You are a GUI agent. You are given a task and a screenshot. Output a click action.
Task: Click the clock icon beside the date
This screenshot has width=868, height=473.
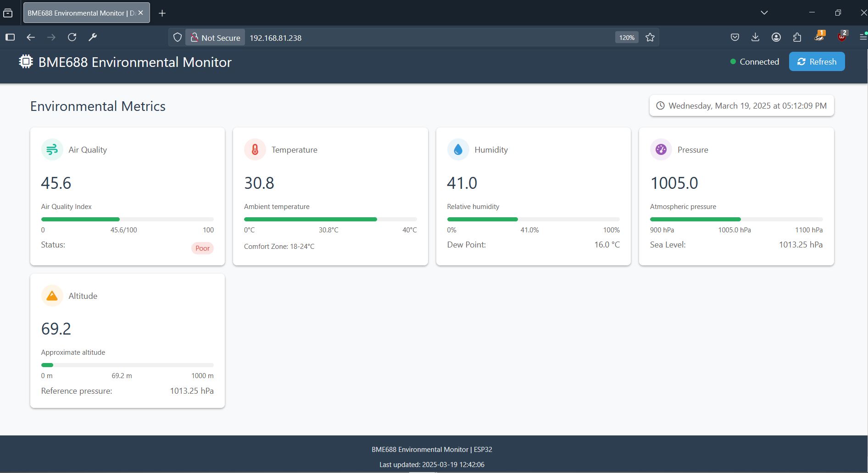tap(660, 106)
